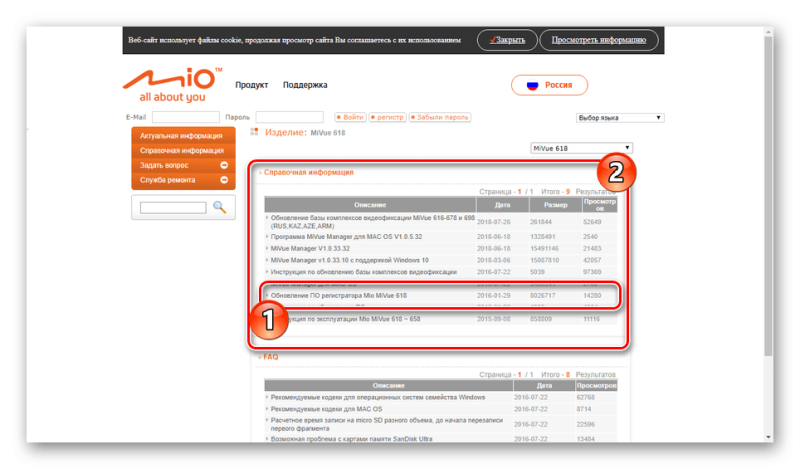Click the Russian flag icon
The image size is (800, 469).
click(532, 85)
